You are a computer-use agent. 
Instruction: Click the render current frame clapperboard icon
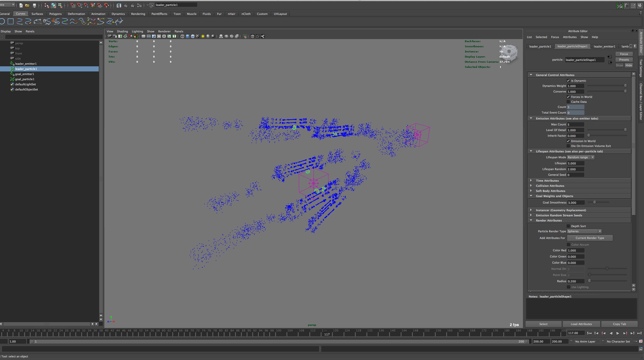[126, 5]
